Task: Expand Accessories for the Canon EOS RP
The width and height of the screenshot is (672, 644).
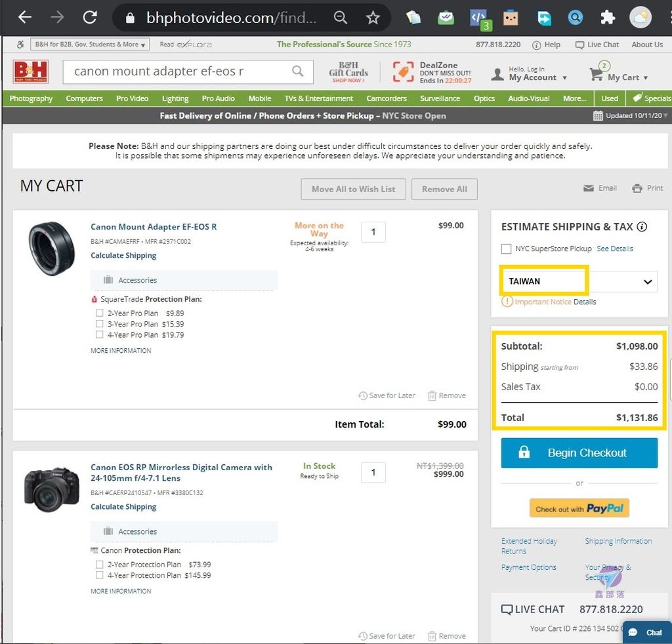Action: pyautogui.click(x=184, y=531)
